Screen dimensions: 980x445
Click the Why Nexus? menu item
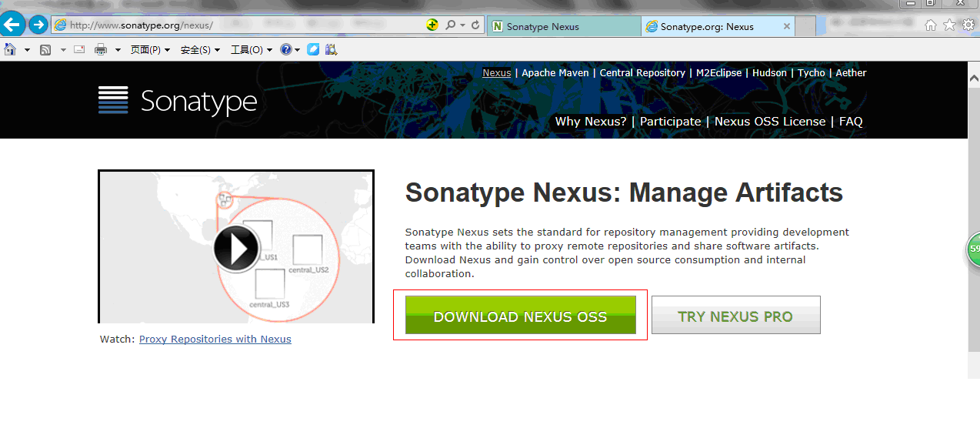coord(591,122)
